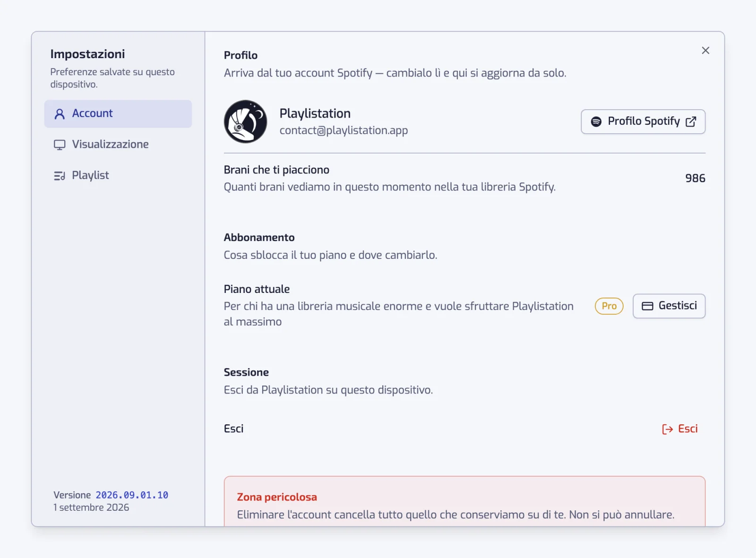This screenshot has height=558, width=756.
Task: Click the version number 2026.09.01.10
Action: click(132, 495)
